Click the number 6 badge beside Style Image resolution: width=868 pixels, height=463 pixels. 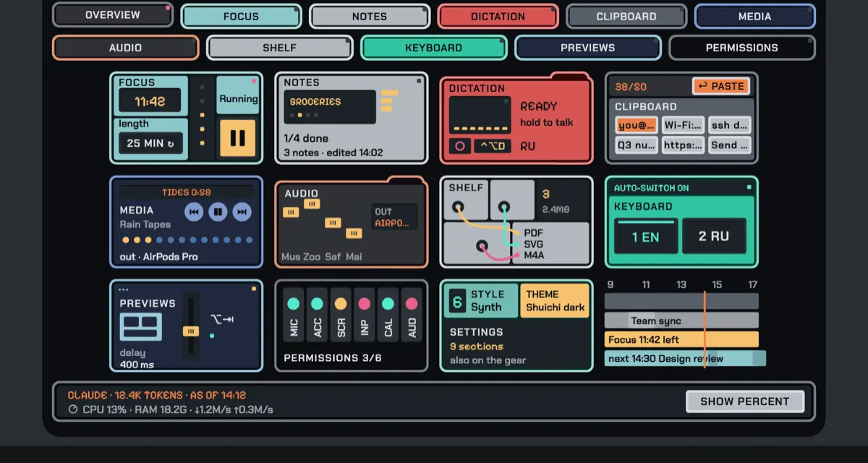(x=457, y=300)
